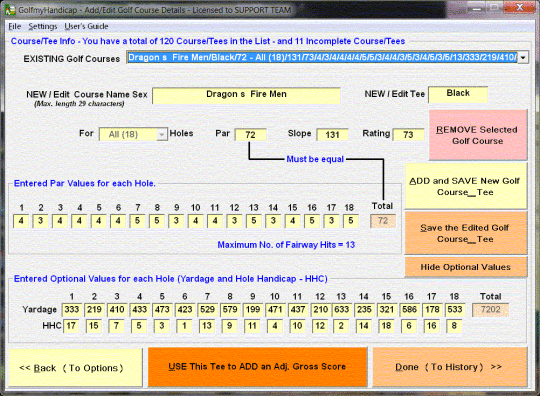Click the par Total field showing 72
The image size is (540, 396).
(x=383, y=221)
